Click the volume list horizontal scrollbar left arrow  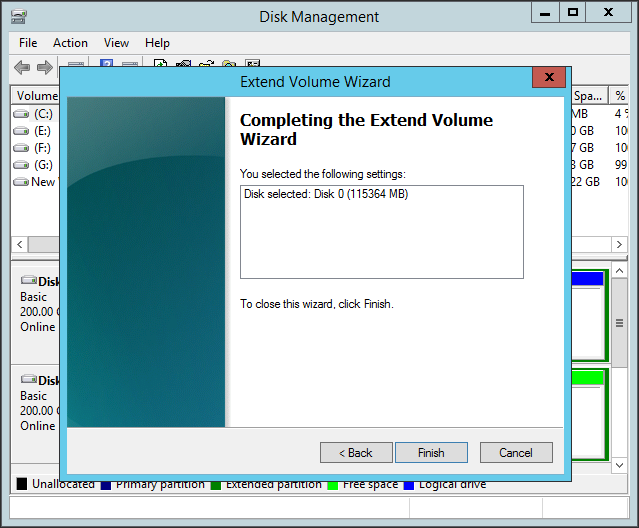20,244
